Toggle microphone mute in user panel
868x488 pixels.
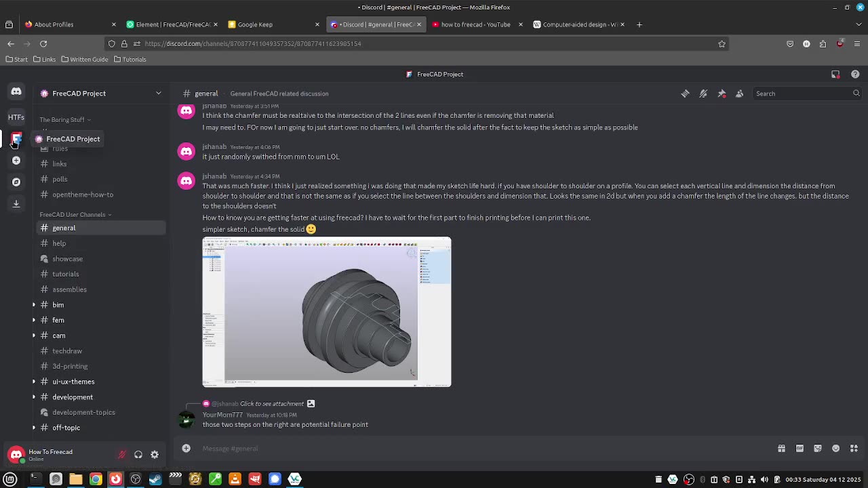(122, 455)
